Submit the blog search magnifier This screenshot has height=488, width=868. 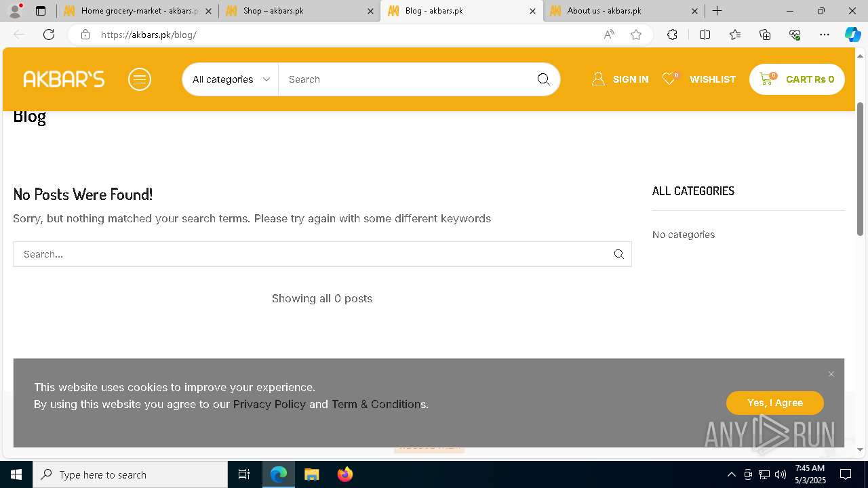point(619,254)
